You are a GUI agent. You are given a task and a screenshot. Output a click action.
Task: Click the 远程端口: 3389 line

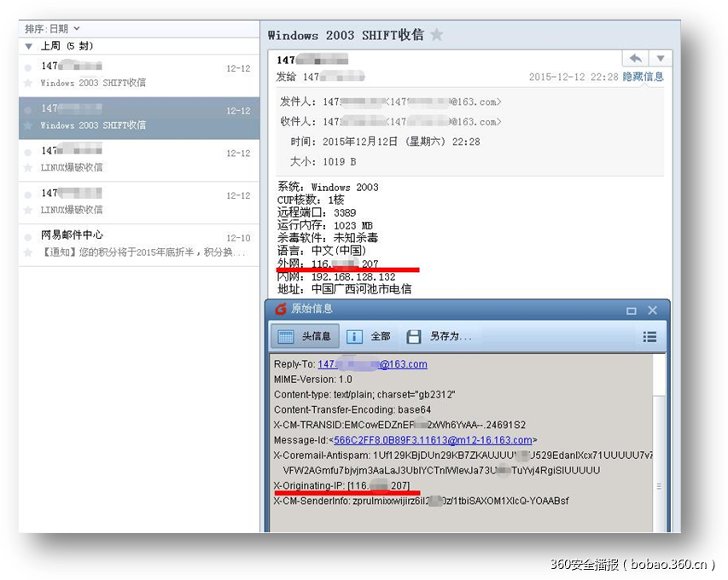tap(317, 212)
